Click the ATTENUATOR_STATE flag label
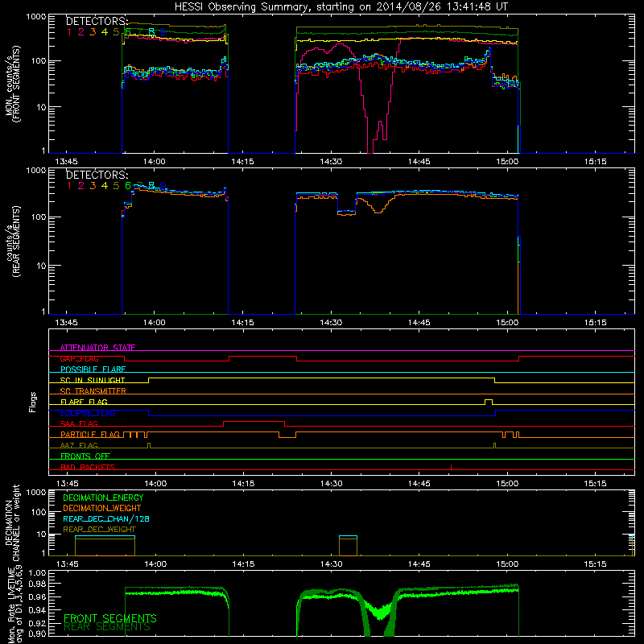Screen dimensions: 644x644 [97, 348]
